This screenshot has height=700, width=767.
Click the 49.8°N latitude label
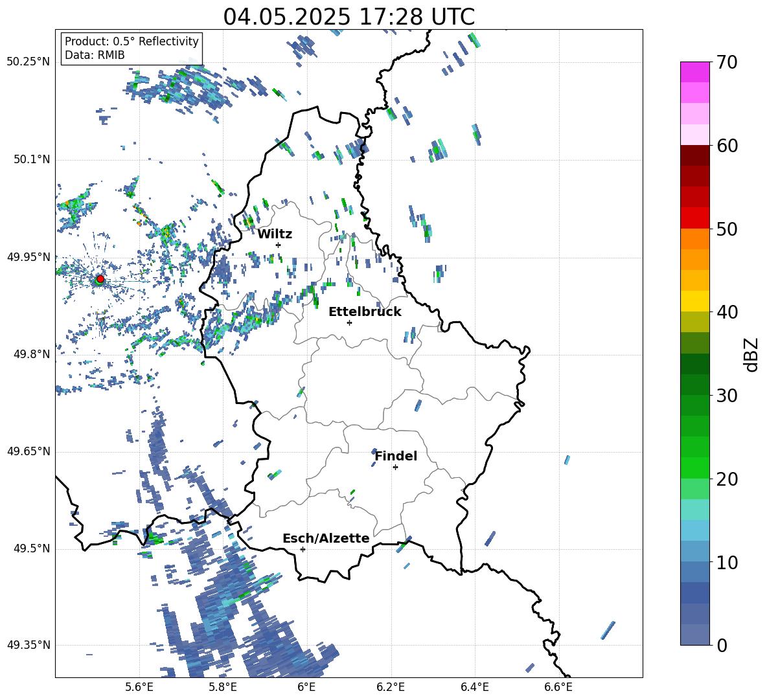[x=31, y=354]
